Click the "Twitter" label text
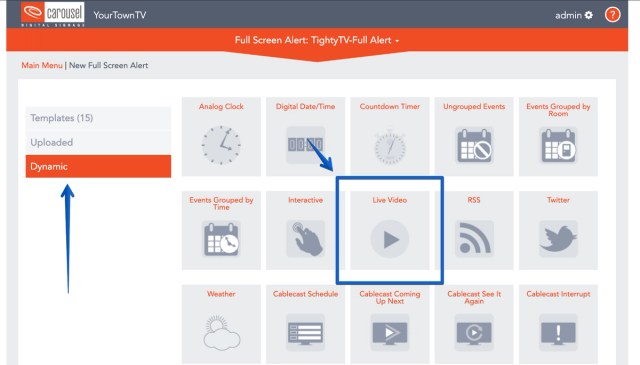The image size is (640, 365). point(558,200)
